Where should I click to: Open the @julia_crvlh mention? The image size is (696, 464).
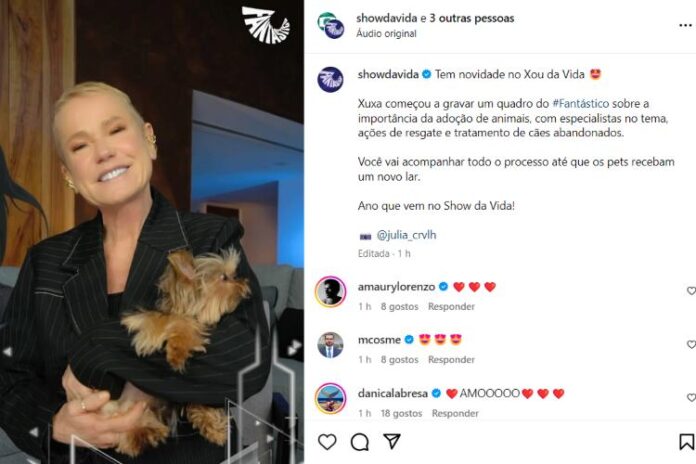coord(406,235)
